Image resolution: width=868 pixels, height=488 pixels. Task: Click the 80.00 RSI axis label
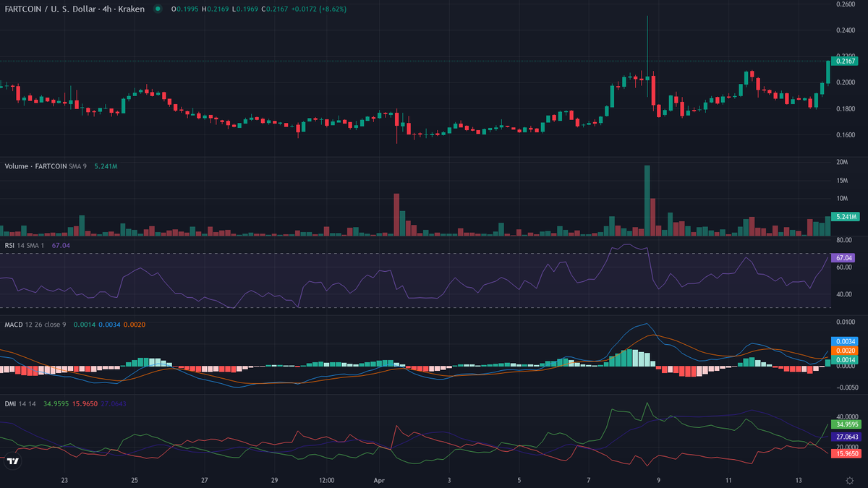(x=844, y=239)
